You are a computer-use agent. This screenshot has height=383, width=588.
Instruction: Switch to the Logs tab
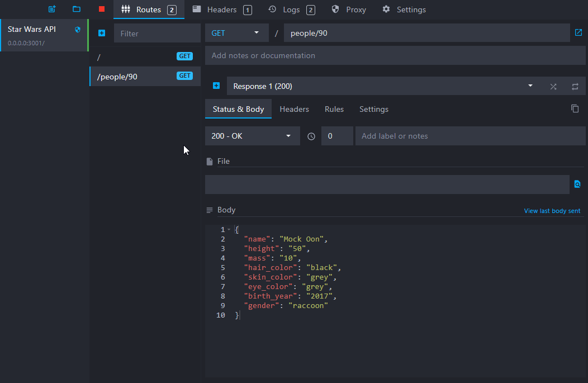click(291, 10)
